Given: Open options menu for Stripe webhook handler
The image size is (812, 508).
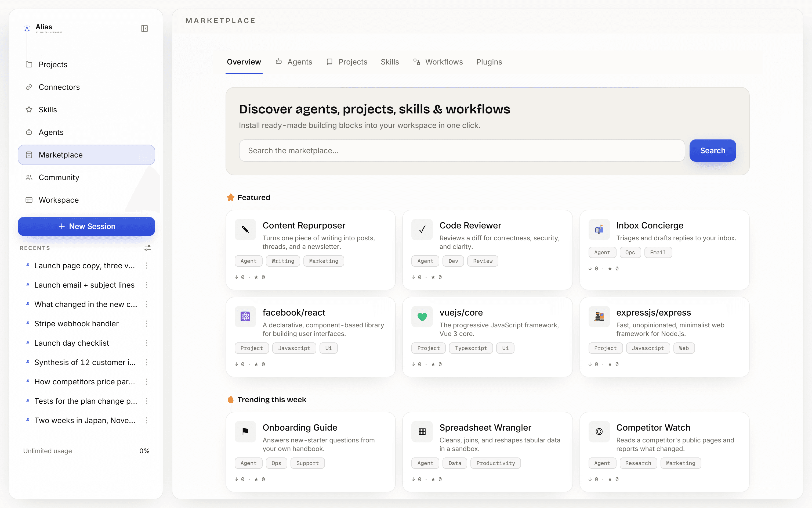Looking at the screenshot, I should pyautogui.click(x=147, y=324).
